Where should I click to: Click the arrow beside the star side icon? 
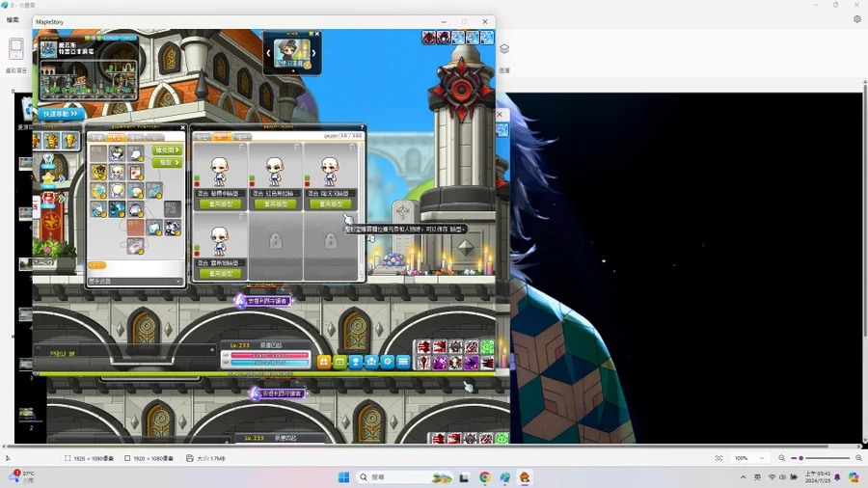[62, 178]
